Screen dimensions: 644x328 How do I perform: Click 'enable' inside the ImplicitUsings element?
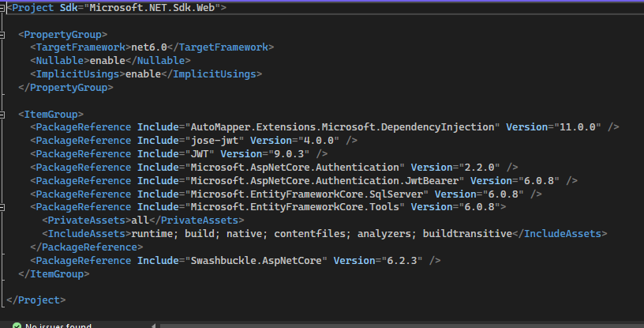[x=143, y=74]
